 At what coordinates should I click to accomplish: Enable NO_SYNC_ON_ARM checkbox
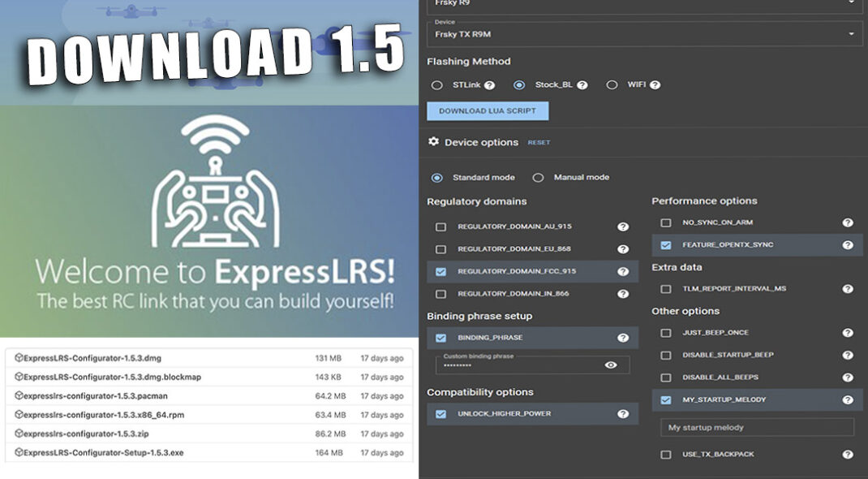point(666,222)
